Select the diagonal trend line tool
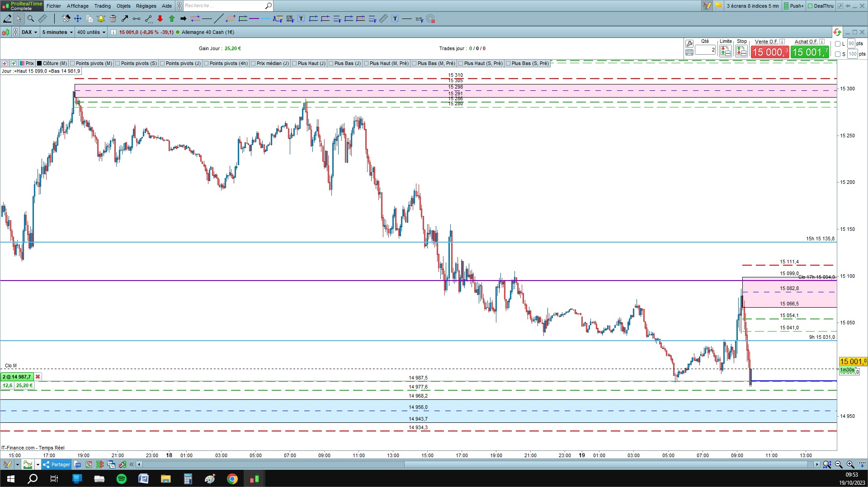The height and width of the screenshot is (487, 868). (219, 19)
